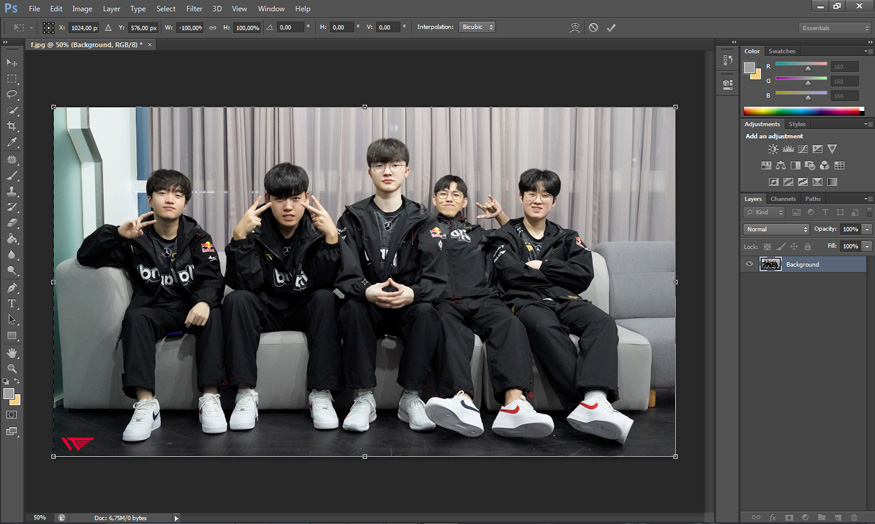This screenshot has height=524, width=875.
Task: Commit the transform with the checkmark
Action: coord(611,27)
